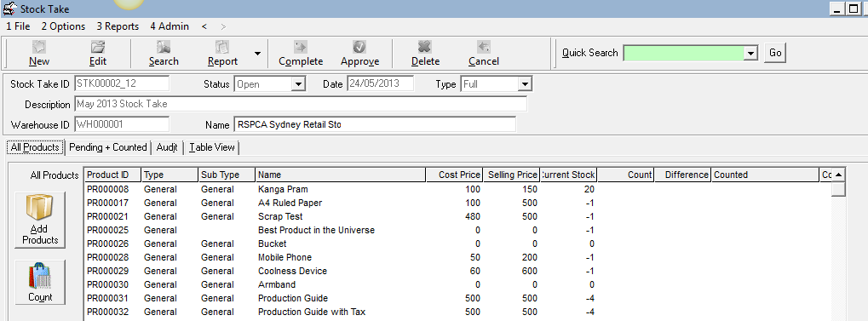Open the Search toolbar tool
Screen dimensions: 868x321
point(164,47)
